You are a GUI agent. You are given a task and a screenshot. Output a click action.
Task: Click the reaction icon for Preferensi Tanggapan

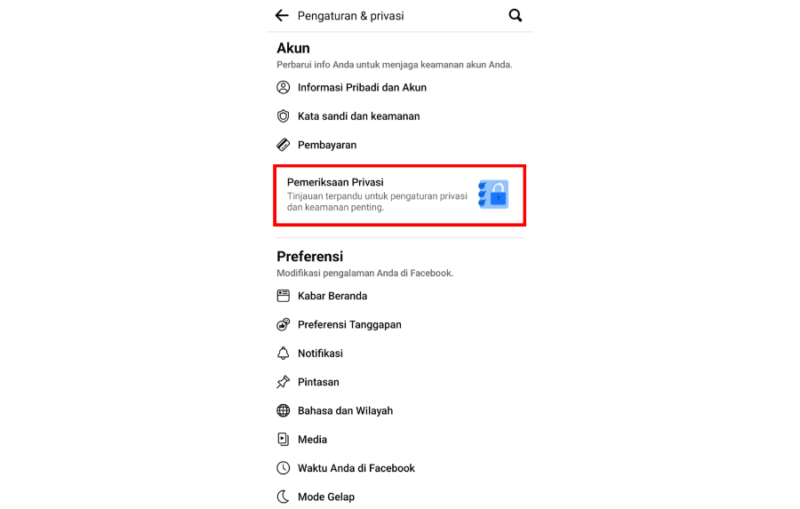[x=283, y=324]
